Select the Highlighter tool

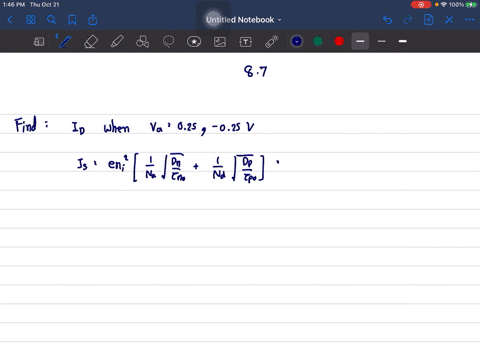click(x=117, y=42)
